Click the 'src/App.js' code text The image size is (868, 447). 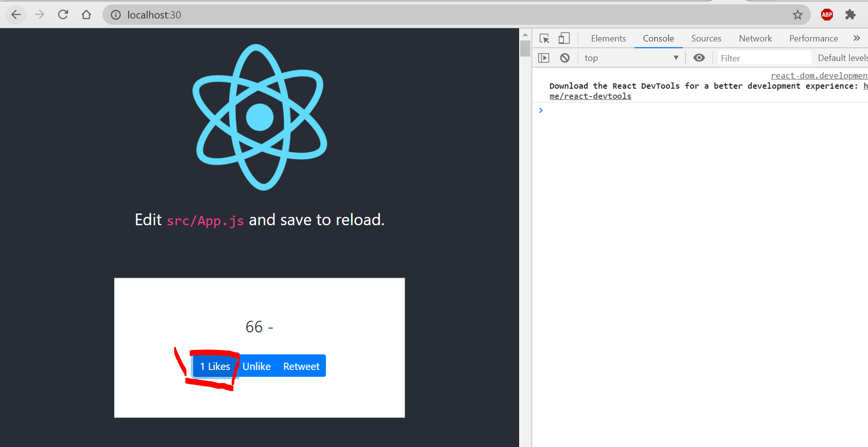[205, 221]
